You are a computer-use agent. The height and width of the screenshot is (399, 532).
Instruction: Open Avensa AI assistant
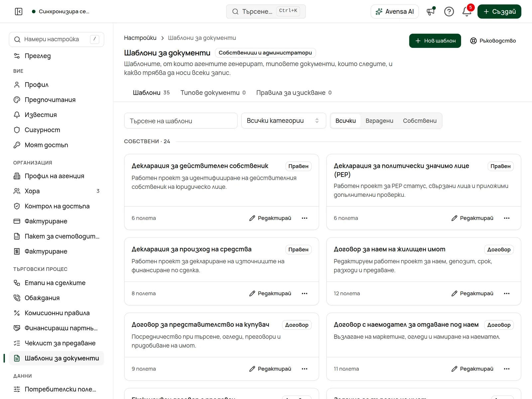pyautogui.click(x=395, y=12)
